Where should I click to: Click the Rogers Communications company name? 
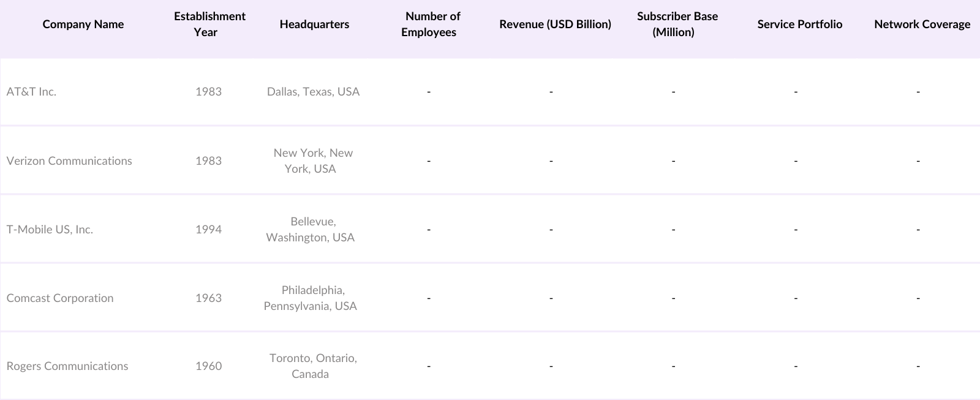pyautogui.click(x=67, y=366)
